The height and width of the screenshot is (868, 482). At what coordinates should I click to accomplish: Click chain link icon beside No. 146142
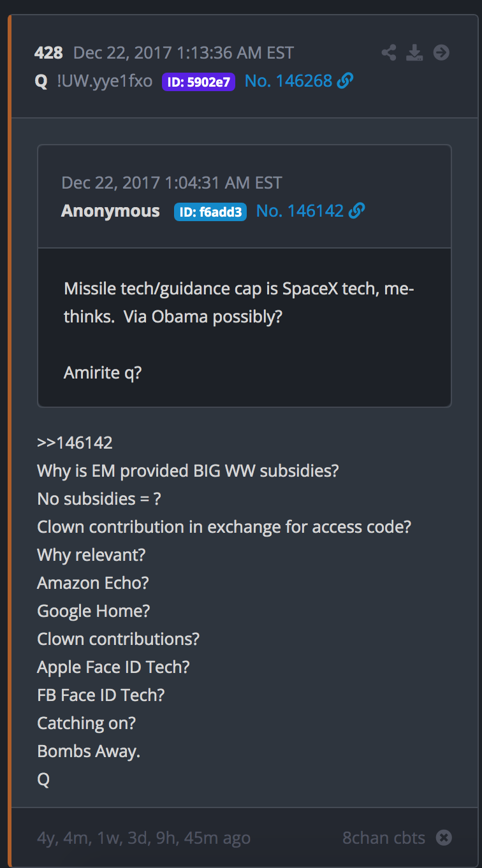[357, 211]
